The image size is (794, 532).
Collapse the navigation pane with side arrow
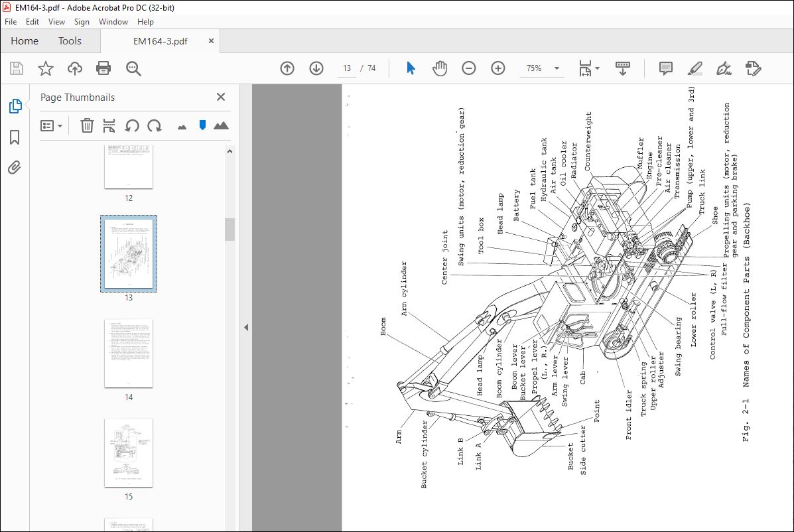246,328
